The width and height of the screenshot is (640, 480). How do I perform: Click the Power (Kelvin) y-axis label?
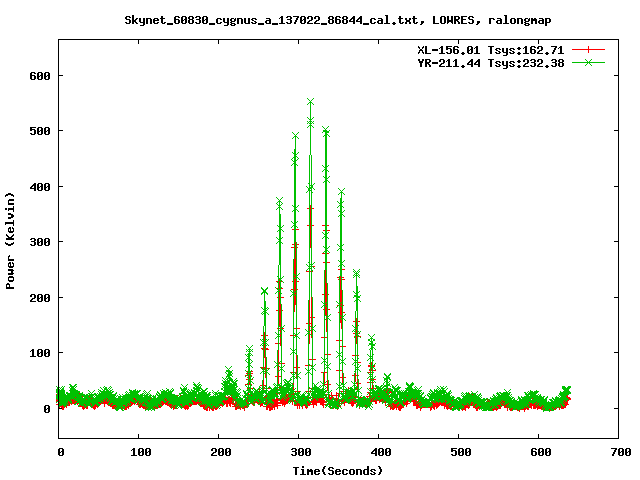[10, 241]
